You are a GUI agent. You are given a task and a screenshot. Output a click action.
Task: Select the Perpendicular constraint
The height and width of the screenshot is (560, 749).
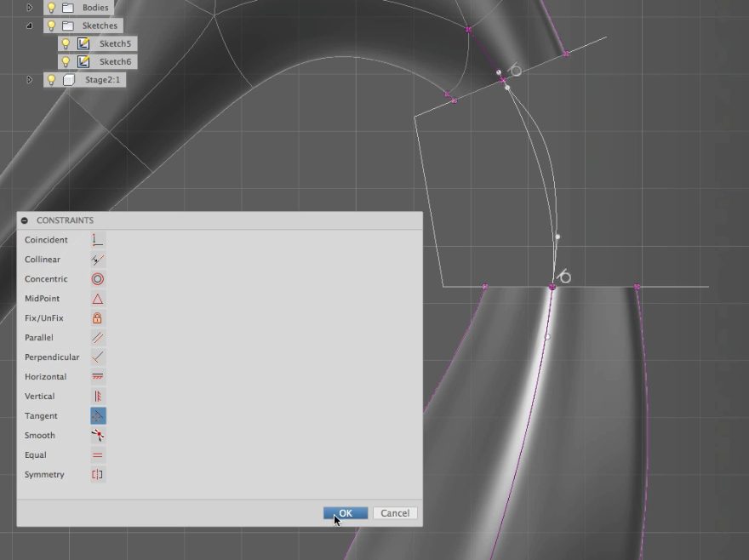click(x=97, y=357)
